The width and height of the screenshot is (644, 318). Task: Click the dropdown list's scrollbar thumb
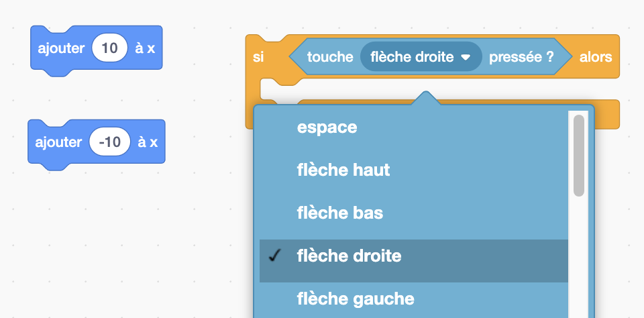coord(578,156)
